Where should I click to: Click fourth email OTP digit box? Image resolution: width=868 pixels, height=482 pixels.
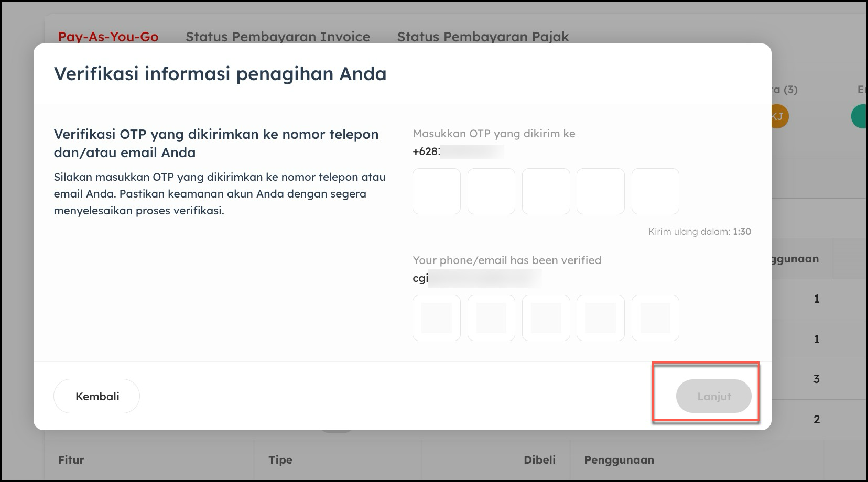(x=600, y=318)
